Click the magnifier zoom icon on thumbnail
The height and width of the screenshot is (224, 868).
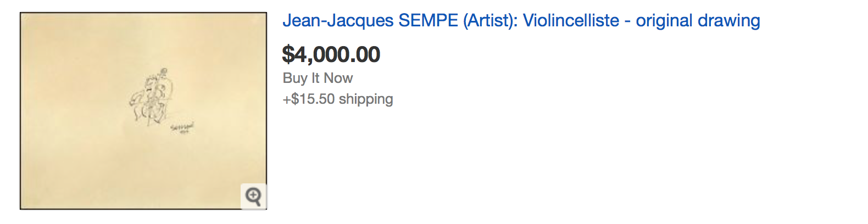[253, 196]
